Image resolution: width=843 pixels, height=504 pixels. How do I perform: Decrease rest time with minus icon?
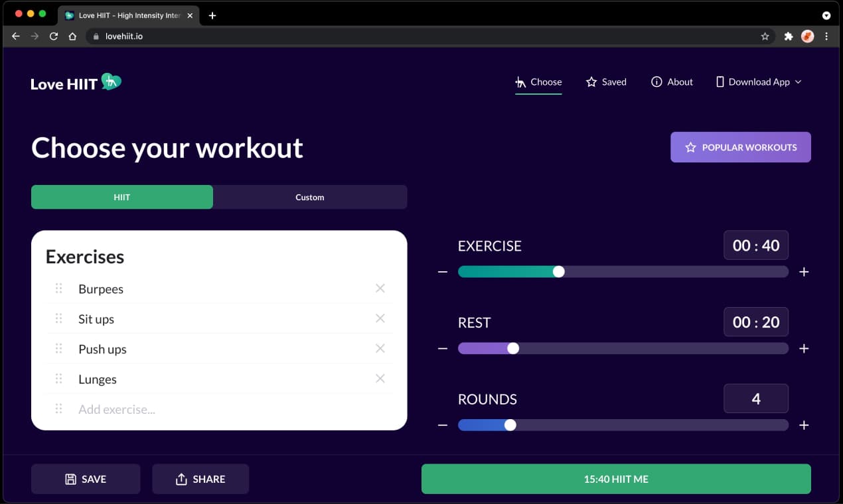[443, 349]
